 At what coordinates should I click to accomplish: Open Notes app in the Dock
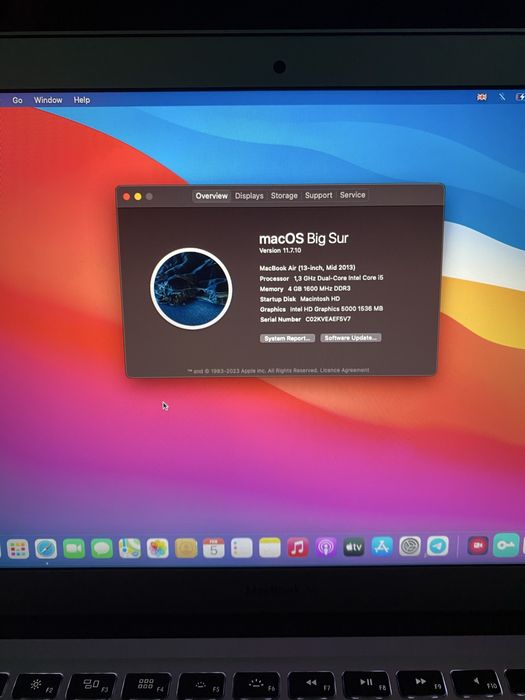coord(270,548)
